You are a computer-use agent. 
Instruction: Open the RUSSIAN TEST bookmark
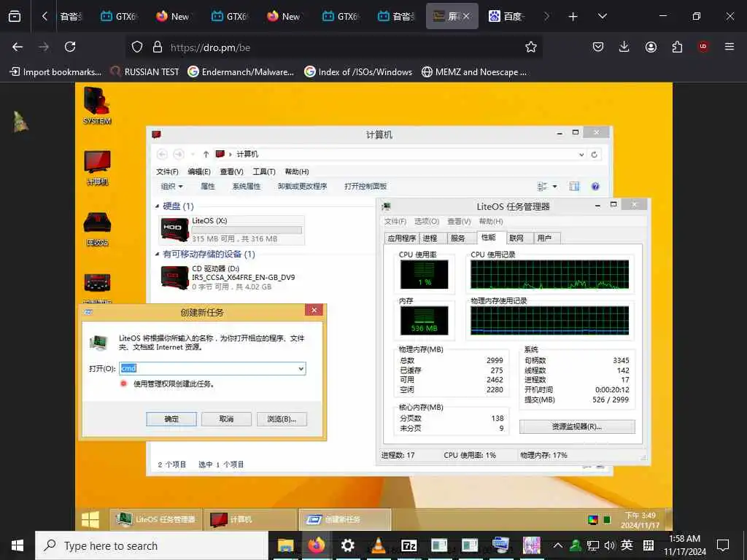[x=144, y=72]
